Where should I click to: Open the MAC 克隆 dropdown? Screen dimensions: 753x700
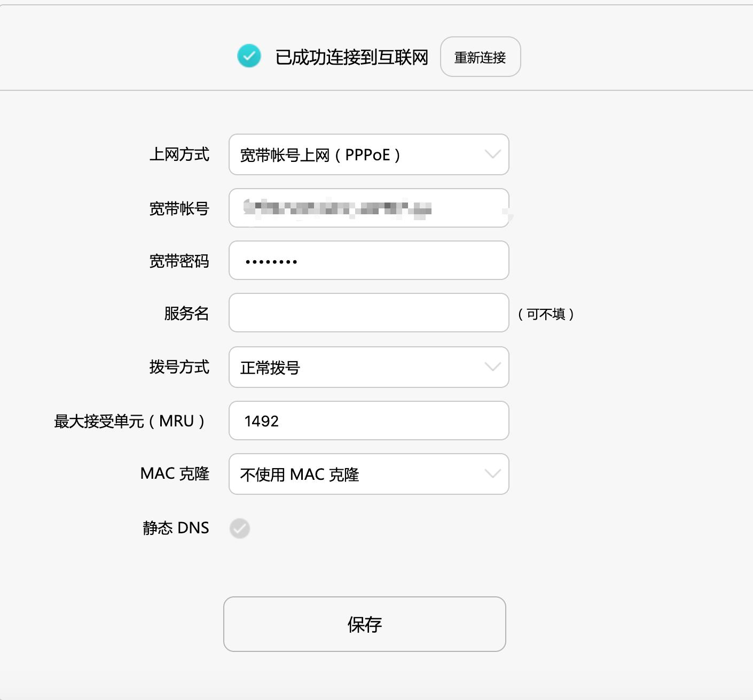click(x=368, y=474)
